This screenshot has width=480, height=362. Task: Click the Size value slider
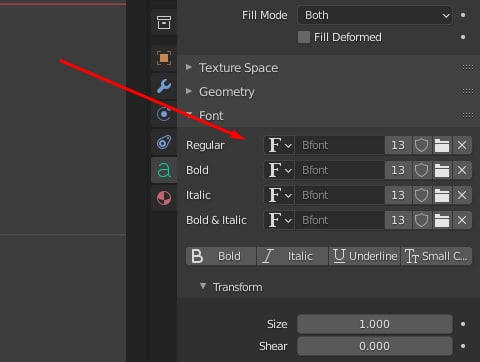pos(375,324)
